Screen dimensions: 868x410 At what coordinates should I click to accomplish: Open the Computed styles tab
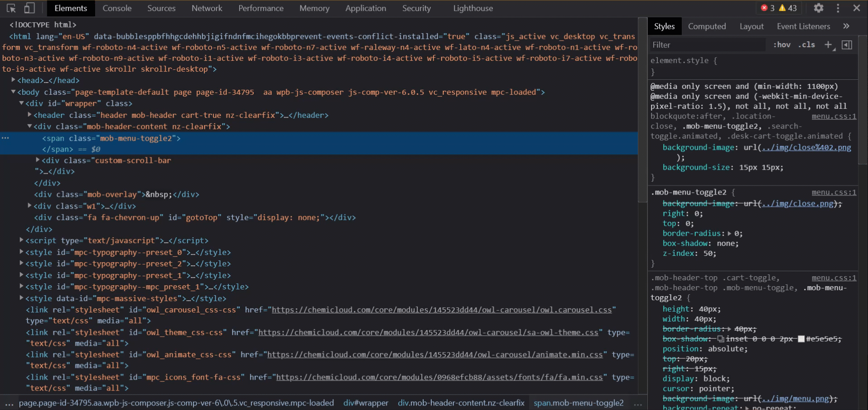[x=707, y=26]
